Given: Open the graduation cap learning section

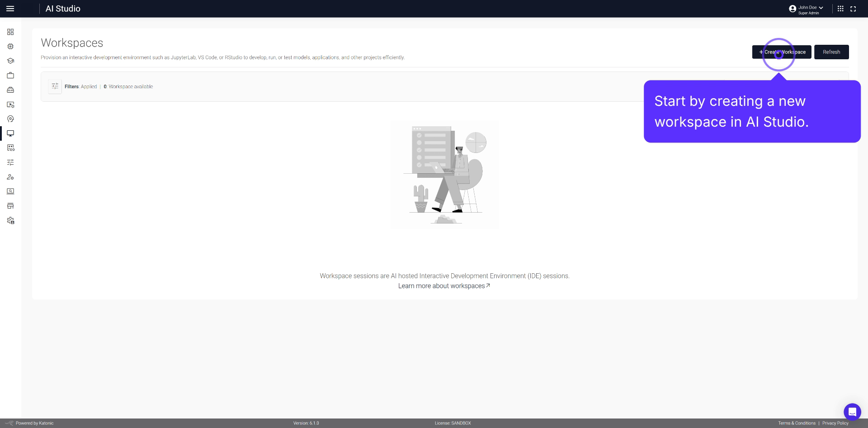Looking at the screenshot, I should 10,61.
